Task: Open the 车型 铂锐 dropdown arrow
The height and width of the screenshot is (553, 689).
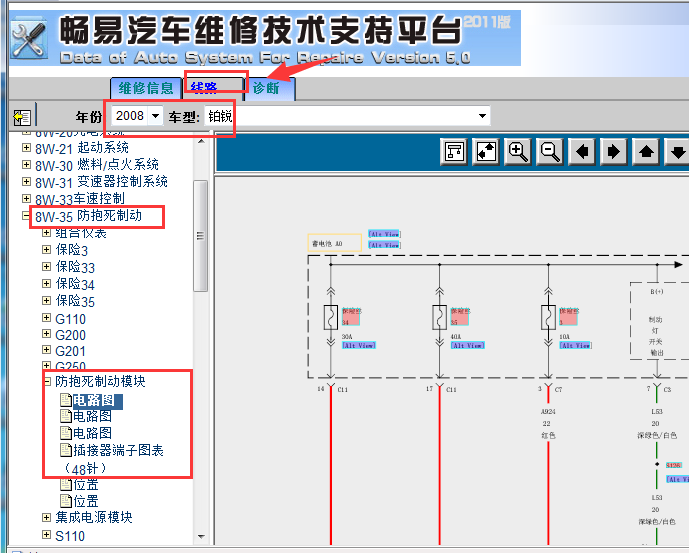Action: (x=482, y=116)
